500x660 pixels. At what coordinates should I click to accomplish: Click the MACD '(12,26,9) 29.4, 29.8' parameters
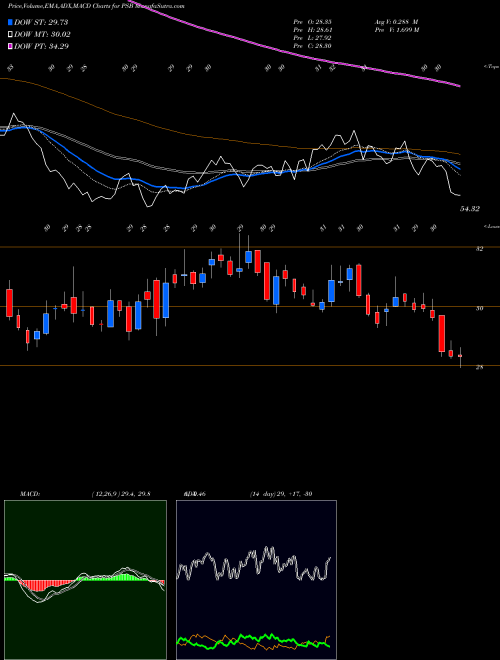pyautogui.click(x=121, y=494)
